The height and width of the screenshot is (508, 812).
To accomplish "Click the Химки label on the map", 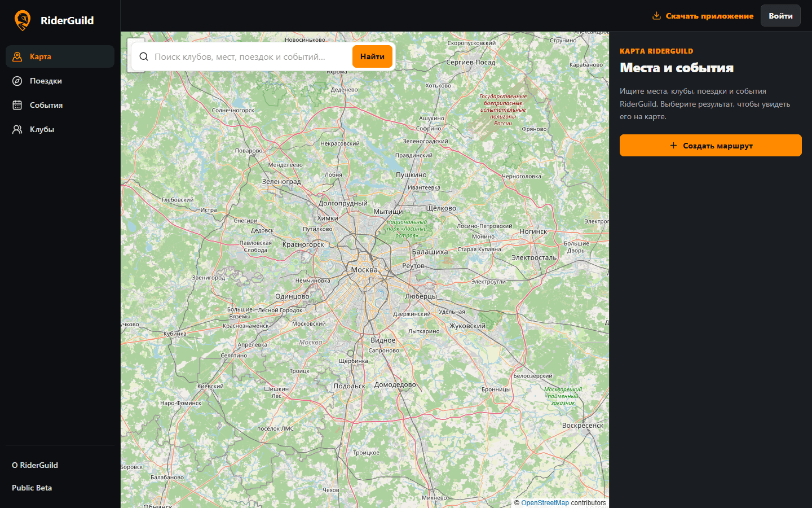I will [328, 218].
